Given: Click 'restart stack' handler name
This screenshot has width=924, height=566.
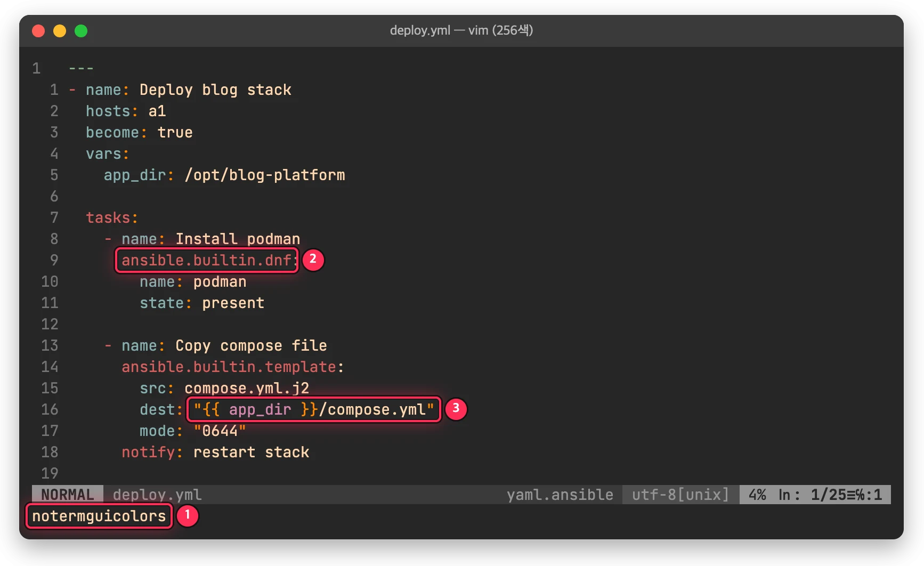Looking at the screenshot, I should pyautogui.click(x=251, y=452).
